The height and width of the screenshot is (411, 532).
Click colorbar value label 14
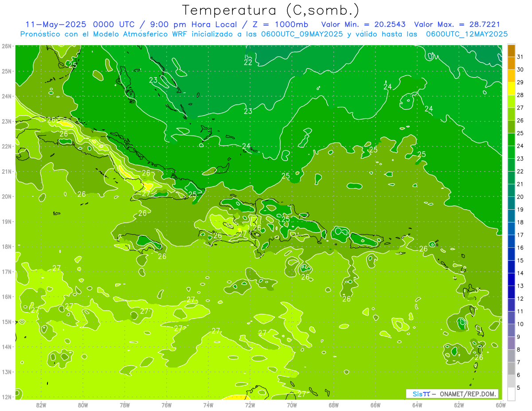(520, 273)
